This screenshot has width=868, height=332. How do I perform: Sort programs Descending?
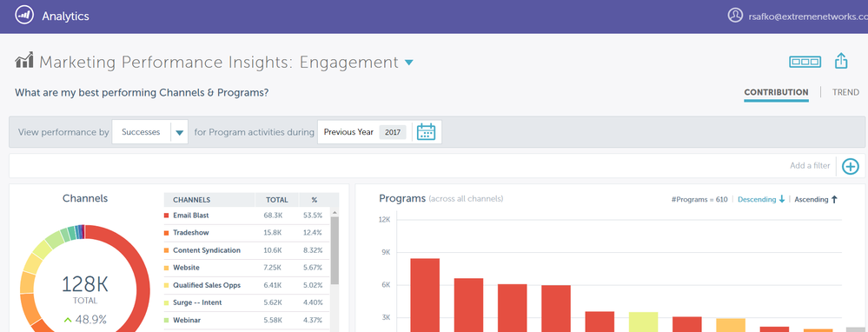coord(761,199)
